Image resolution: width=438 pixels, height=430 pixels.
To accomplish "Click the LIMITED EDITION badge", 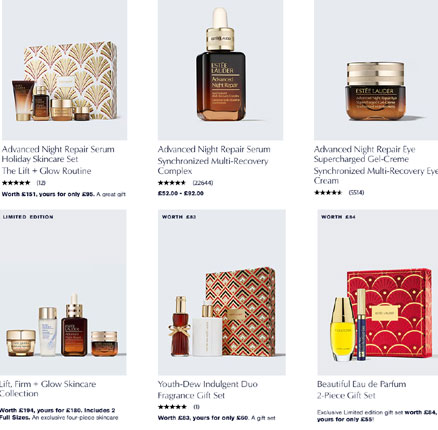I will pyautogui.click(x=28, y=217).
